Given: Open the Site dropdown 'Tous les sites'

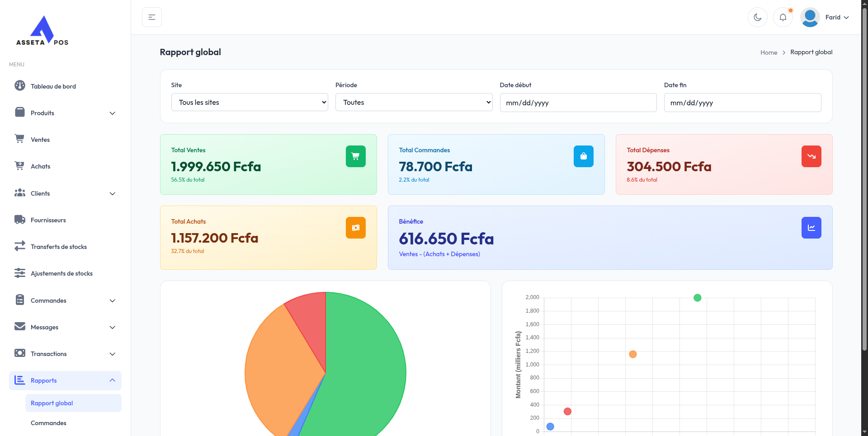Looking at the screenshot, I should [250, 103].
